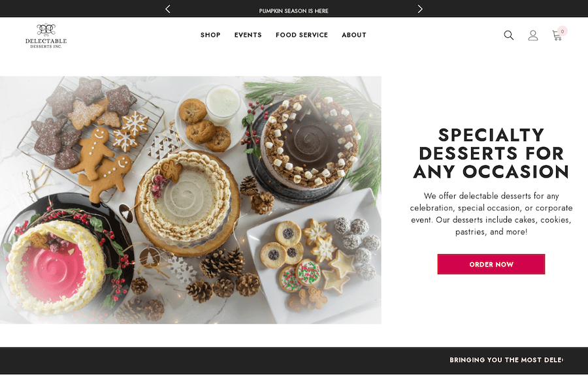Viewport: 588px width, 382px height.
Task: Click the scrolling BRINGING YOU THE MOST banner text
Action: (506, 360)
